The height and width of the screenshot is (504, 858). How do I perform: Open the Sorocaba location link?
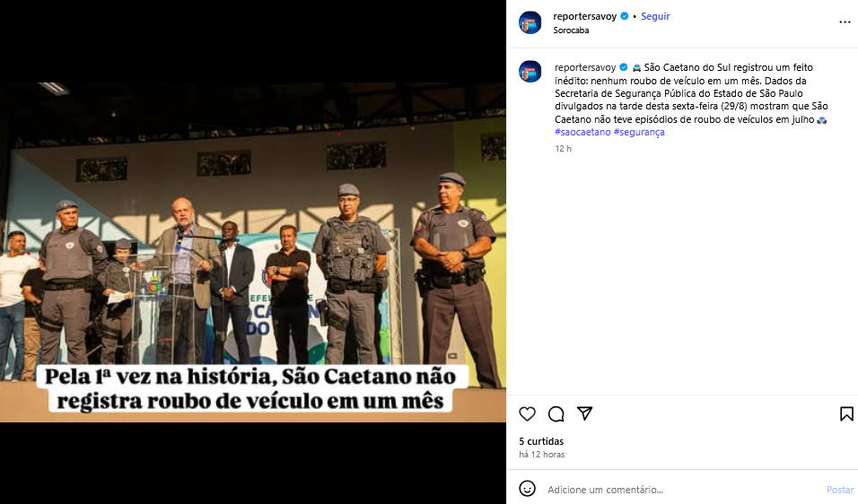[x=571, y=30]
